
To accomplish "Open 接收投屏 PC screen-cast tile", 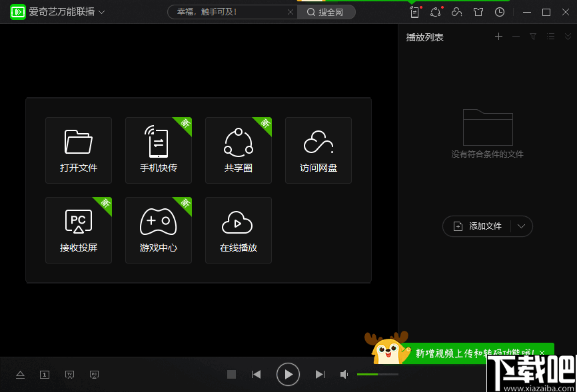I will pyautogui.click(x=79, y=230).
